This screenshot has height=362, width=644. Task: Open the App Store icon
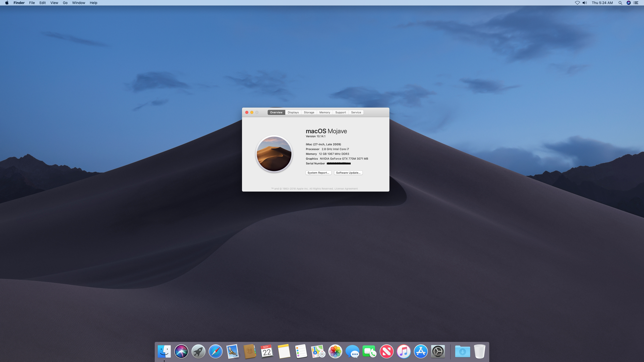[421, 351]
